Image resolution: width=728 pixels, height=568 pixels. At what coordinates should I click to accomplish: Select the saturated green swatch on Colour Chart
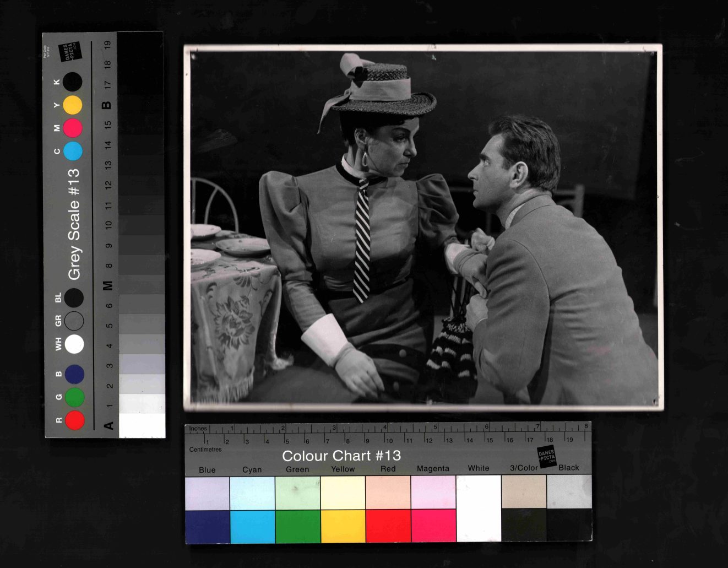coord(297,526)
